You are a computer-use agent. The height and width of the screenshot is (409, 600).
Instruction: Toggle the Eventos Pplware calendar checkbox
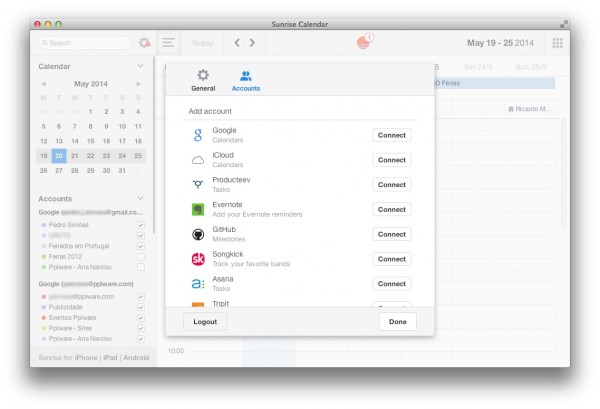141,318
